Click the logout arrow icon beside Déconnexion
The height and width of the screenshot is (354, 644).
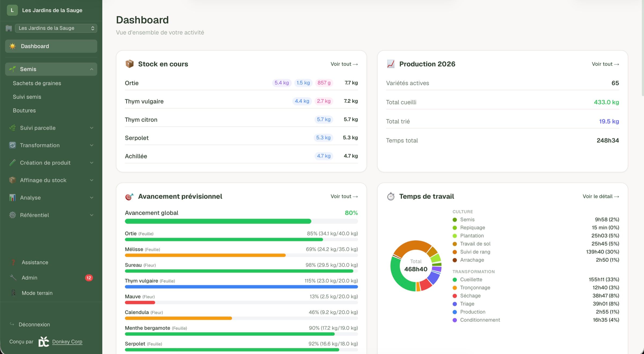pyautogui.click(x=12, y=324)
